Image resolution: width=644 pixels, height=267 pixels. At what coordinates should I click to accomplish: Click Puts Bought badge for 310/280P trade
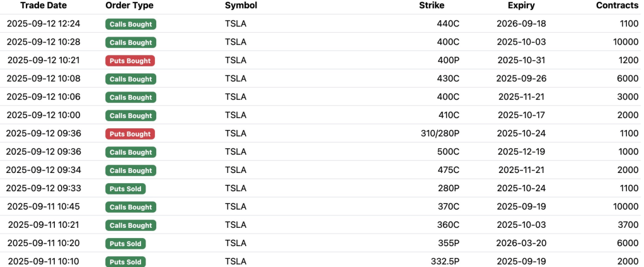pos(130,134)
